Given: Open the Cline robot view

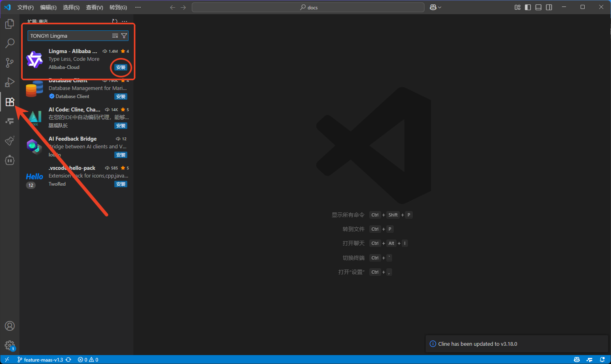Looking at the screenshot, I should click(10, 160).
